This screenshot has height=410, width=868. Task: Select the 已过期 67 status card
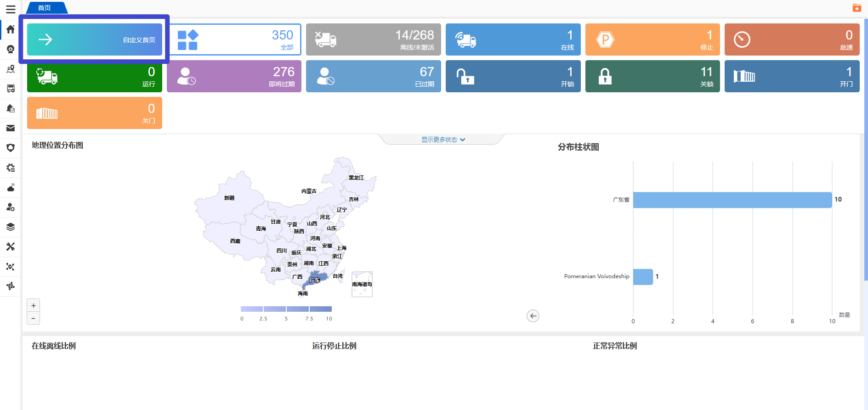click(373, 76)
